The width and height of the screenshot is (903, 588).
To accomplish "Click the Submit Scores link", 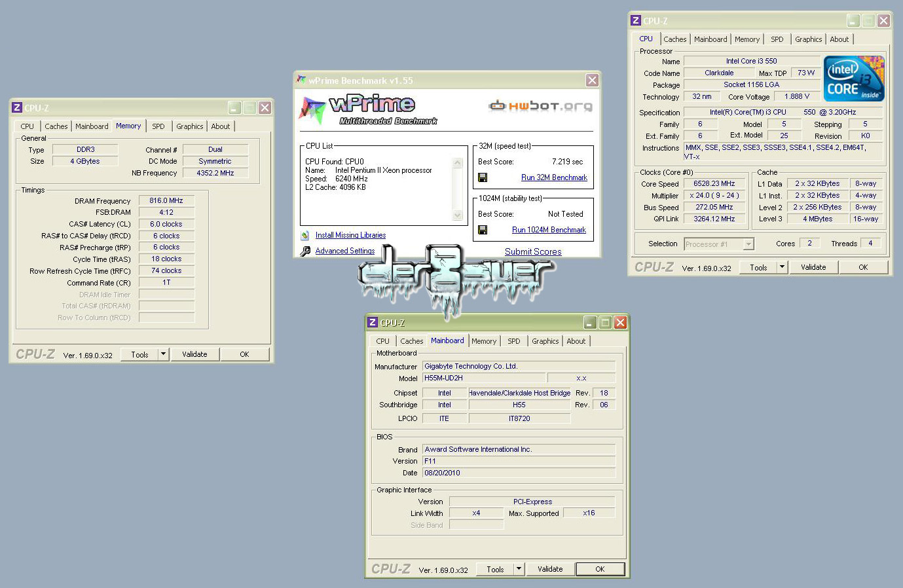I will (x=533, y=251).
